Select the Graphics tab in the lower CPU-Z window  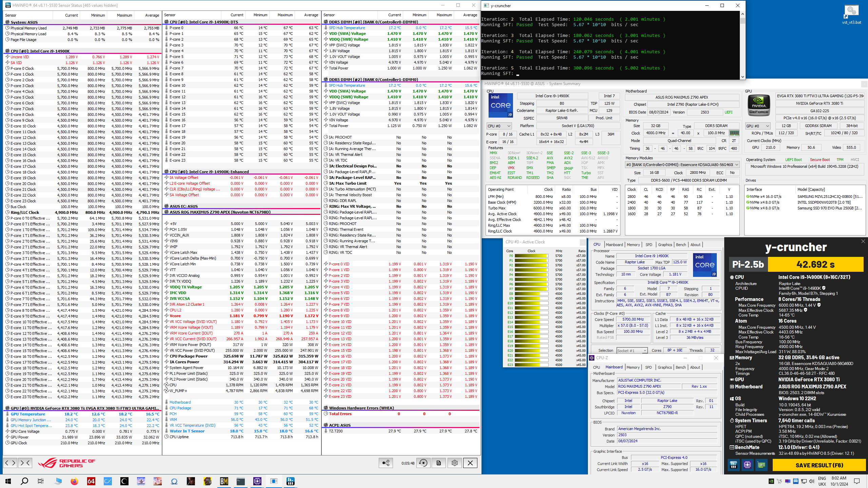[665, 367]
